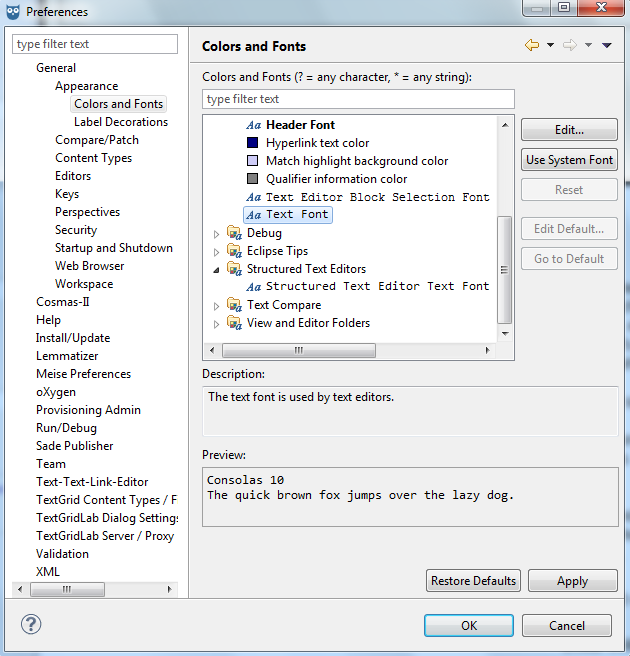
Task: Collapse the Structured Text Editors node
Action: 217,270
